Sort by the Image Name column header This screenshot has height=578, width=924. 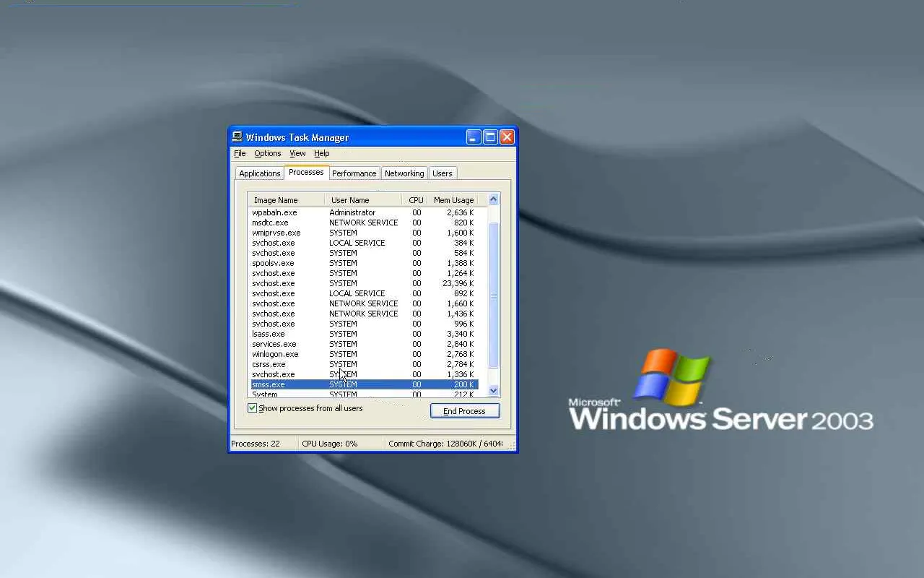(x=287, y=200)
